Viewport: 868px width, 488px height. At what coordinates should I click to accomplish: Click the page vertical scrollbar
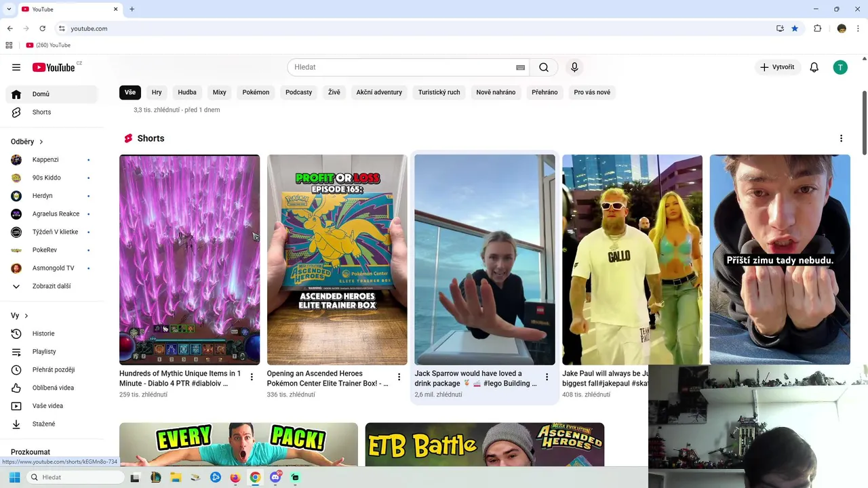coord(865,122)
